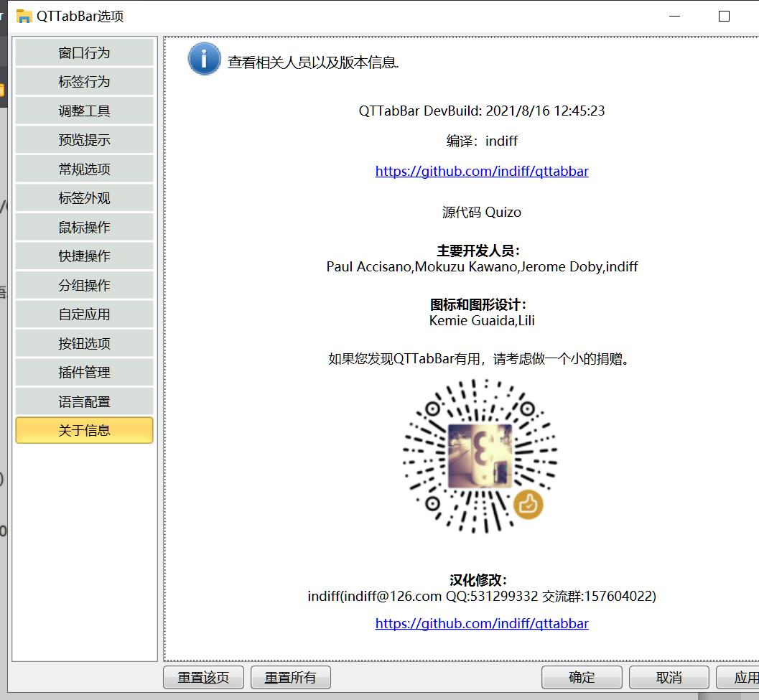Open the 标签外观 tab
This screenshot has height=700, width=759.
84,198
